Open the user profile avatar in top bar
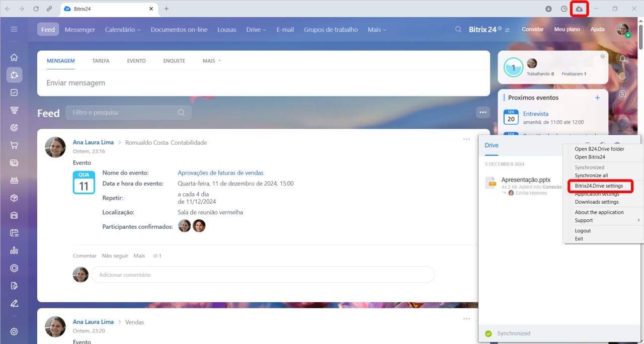Screen dimensions: 644x344 pos(623,29)
